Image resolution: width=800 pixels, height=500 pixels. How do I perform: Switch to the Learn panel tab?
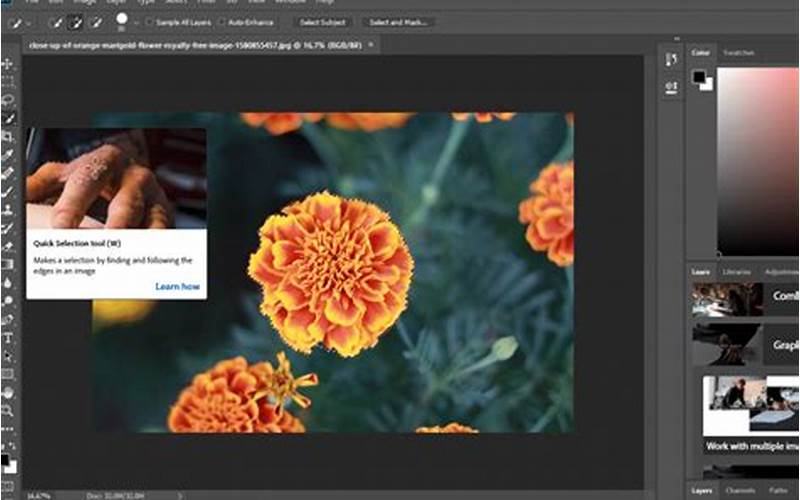point(700,272)
